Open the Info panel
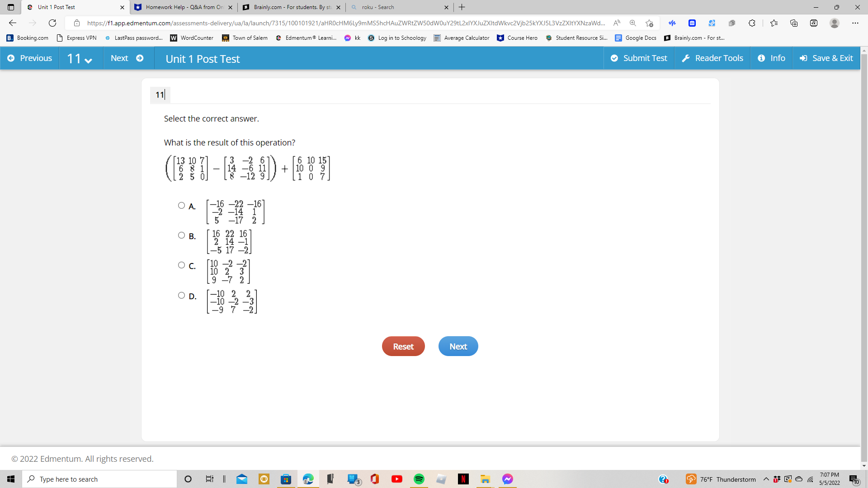The height and width of the screenshot is (488, 868). [x=771, y=58]
